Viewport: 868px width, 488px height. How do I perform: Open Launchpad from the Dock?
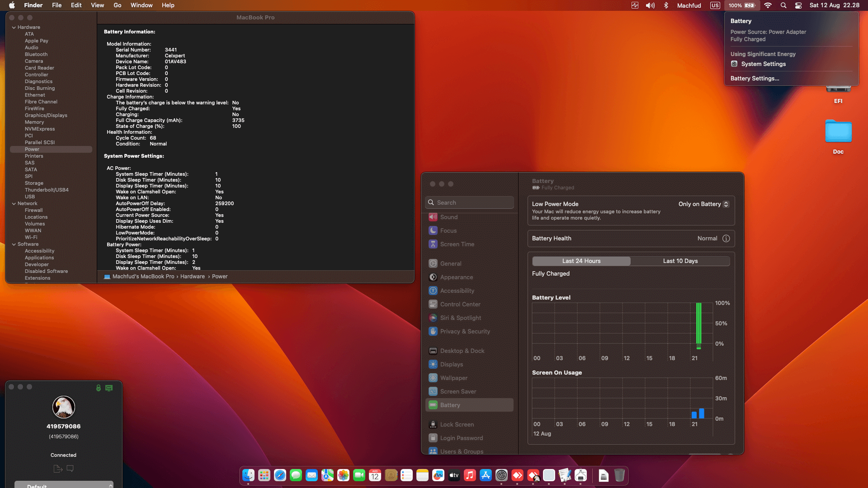tap(264, 475)
